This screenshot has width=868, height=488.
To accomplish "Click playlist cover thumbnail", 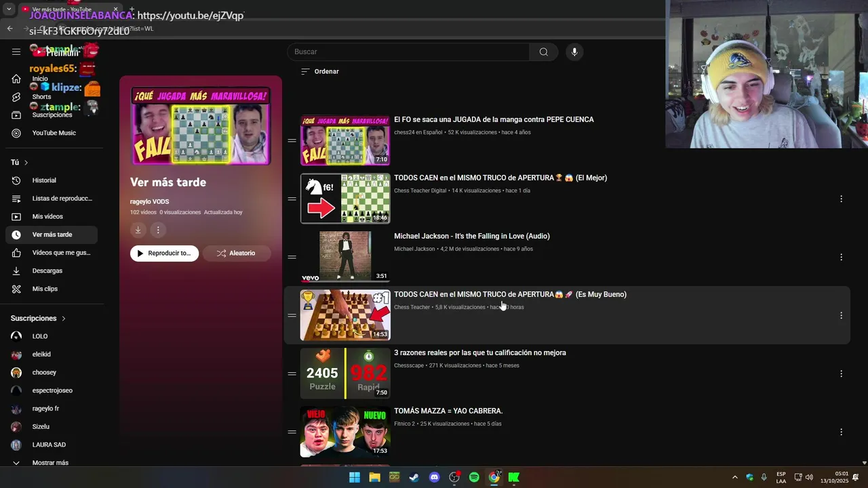I will click(x=201, y=126).
